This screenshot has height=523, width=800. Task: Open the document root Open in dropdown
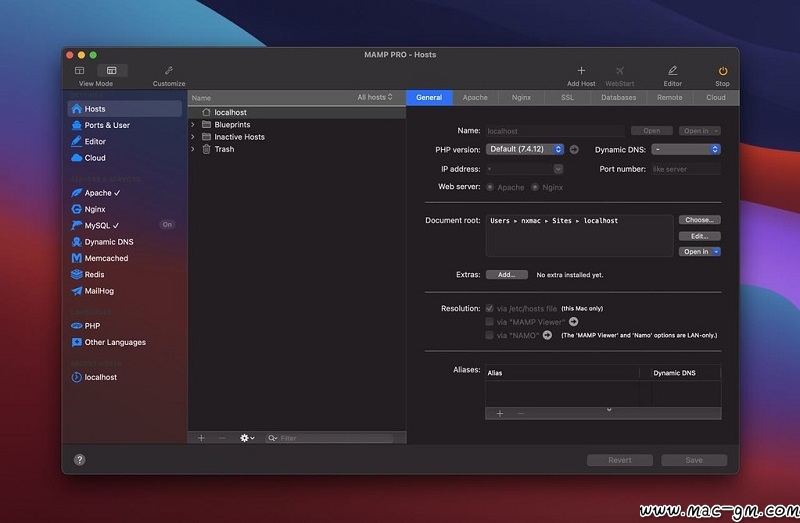click(699, 252)
